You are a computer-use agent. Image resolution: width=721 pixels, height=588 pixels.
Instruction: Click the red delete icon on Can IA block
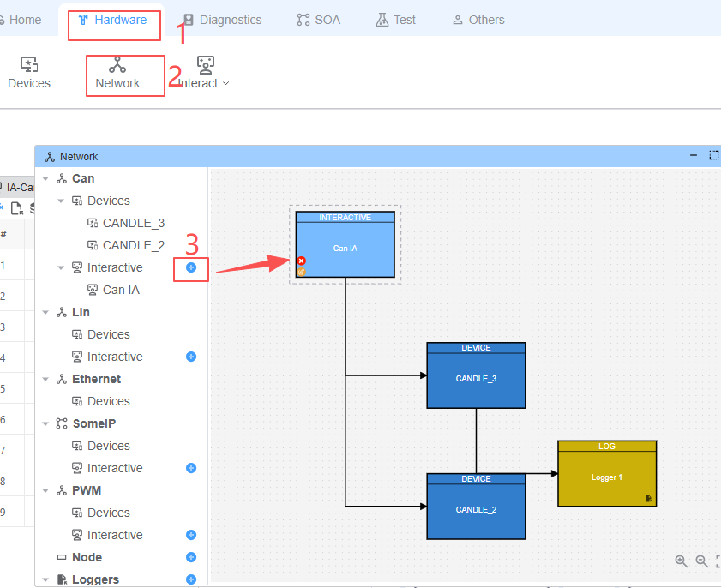pos(301,261)
